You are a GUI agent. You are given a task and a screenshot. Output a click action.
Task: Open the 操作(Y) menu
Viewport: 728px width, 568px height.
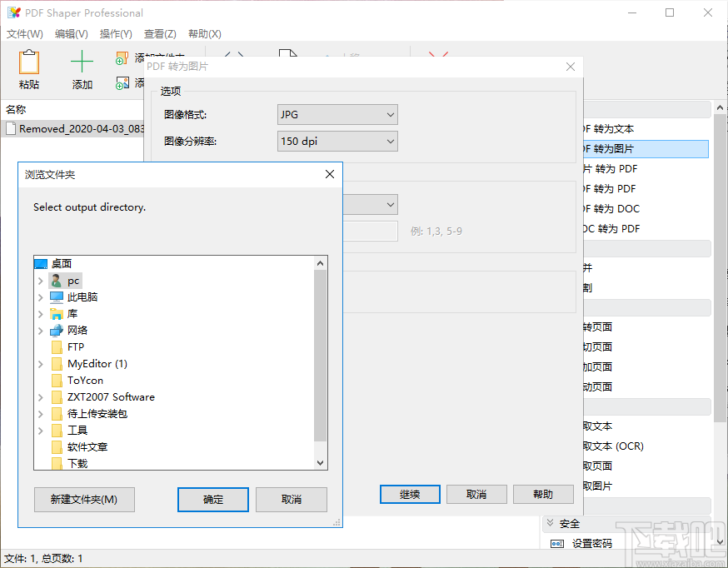click(117, 34)
